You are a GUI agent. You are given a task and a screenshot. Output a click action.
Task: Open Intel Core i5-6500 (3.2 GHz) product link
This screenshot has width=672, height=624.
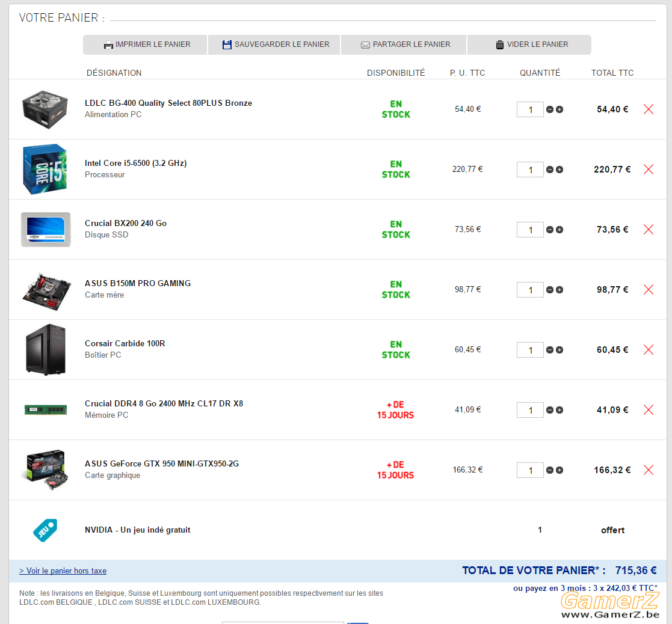136,163
